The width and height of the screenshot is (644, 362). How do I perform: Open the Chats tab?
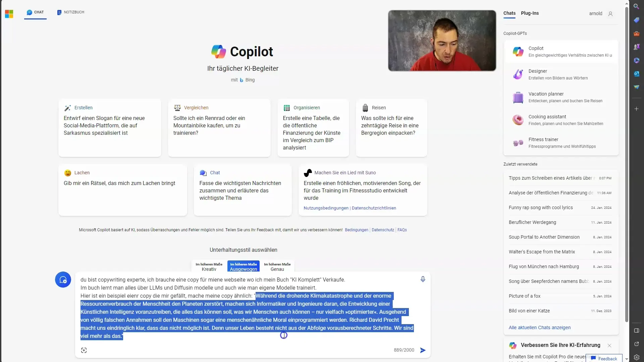click(510, 13)
